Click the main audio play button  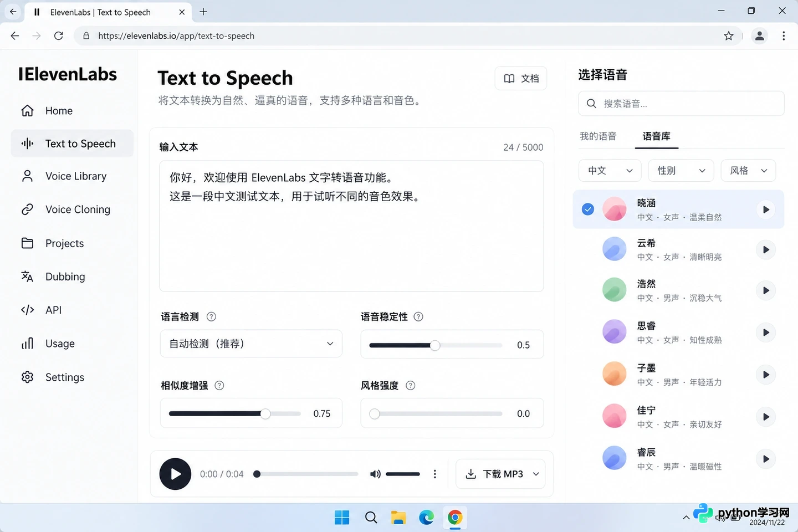(x=175, y=474)
